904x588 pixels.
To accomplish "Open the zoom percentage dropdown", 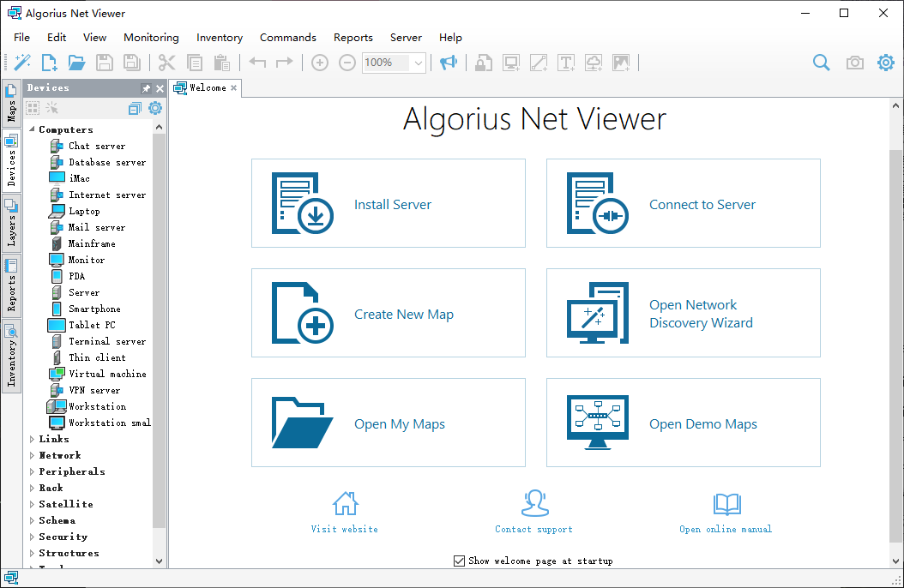I will click(419, 63).
